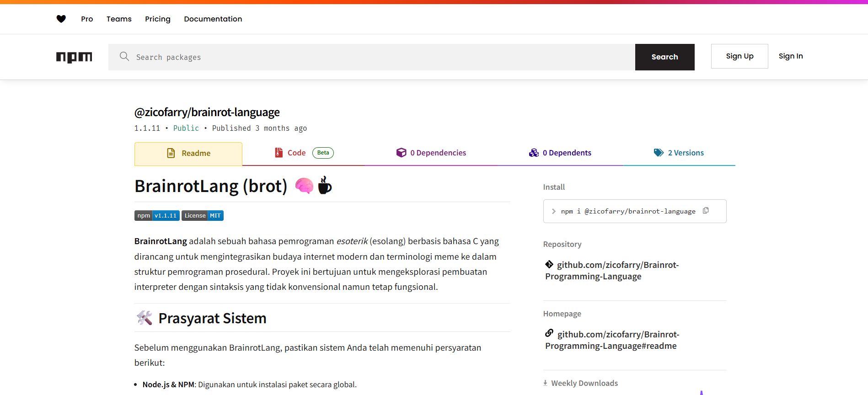Click the git repository diamond icon
The height and width of the screenshot is (395, 868).
(x=549, y=264)
